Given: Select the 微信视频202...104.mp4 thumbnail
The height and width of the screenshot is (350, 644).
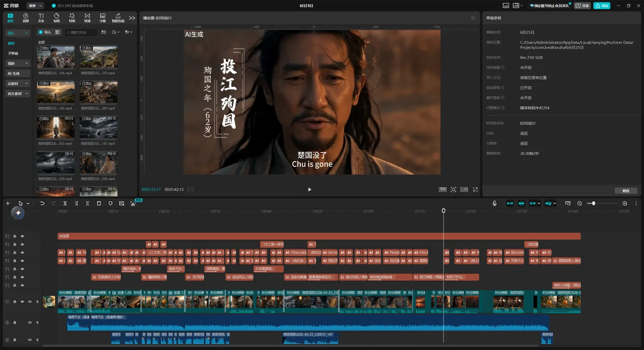Looking at the screenshot, I should (56, 57).
